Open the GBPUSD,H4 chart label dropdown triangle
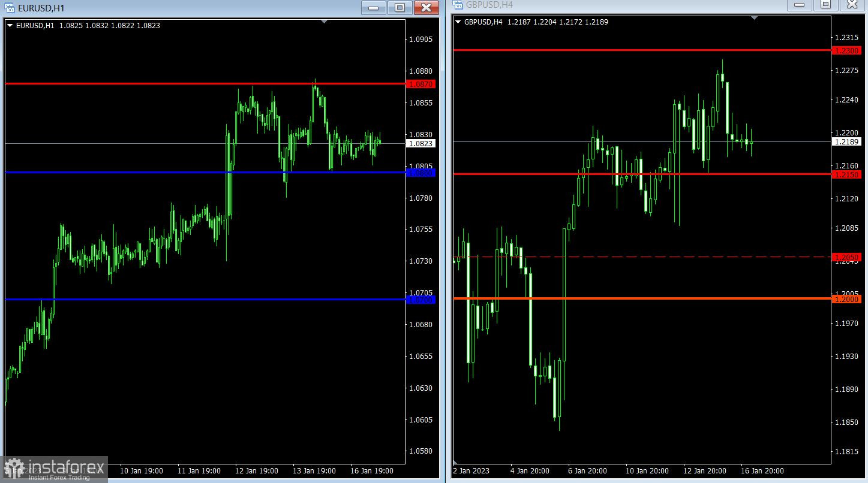868x483 pixels. (458, 22)
